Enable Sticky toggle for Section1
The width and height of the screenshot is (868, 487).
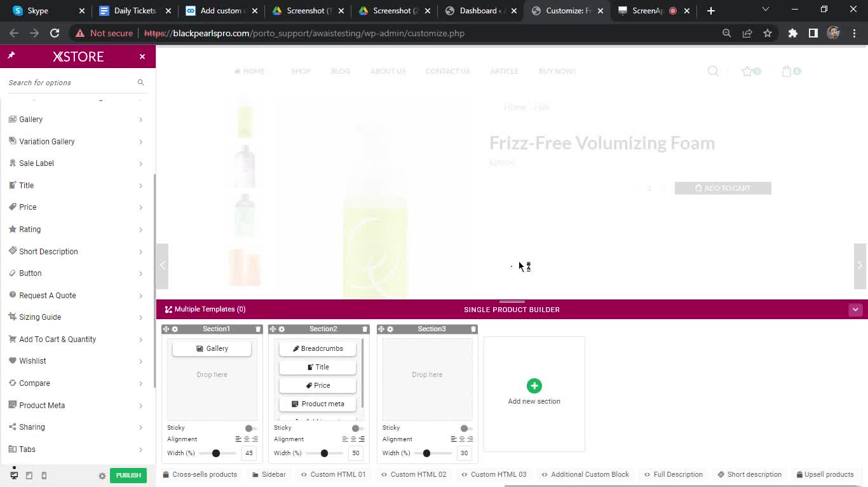[x=250, y=428]
